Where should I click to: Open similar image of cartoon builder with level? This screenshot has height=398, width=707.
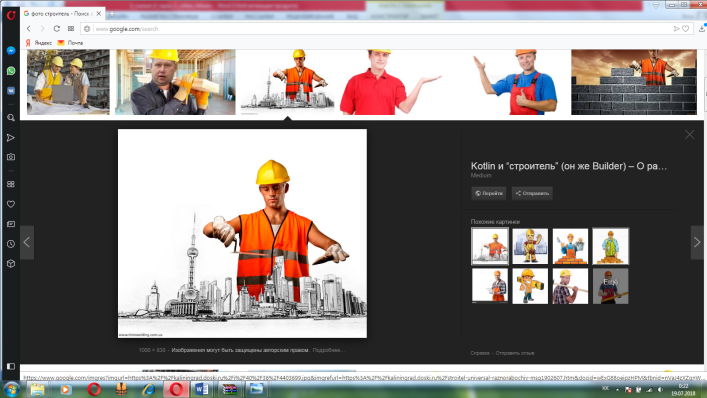pos(530,286)
